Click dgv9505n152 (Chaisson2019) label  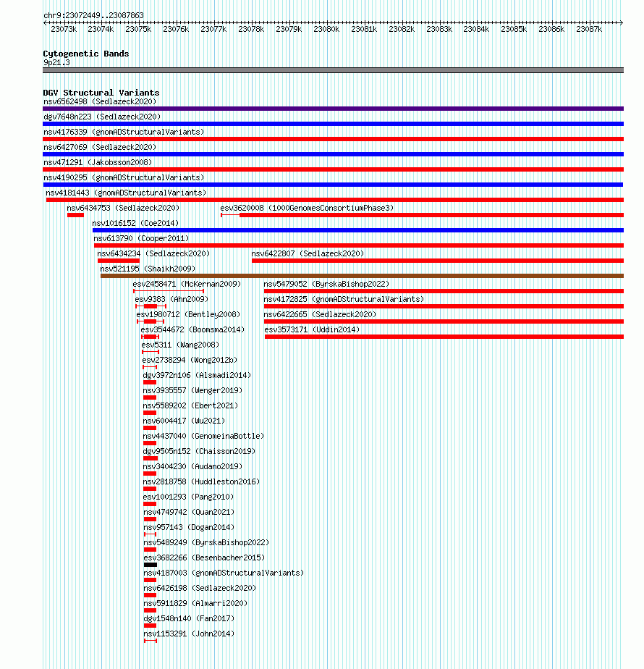click(x=199, y=451)
